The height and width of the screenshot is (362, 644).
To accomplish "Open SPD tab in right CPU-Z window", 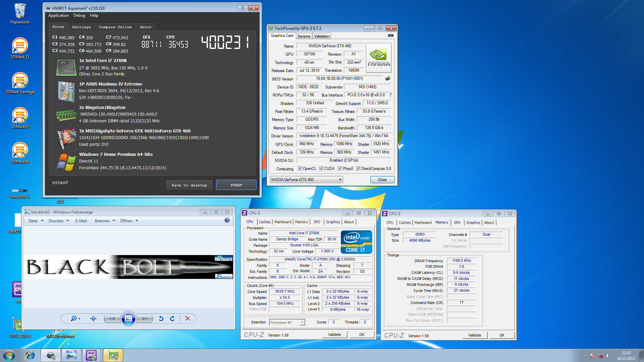I will coord(457,223).
